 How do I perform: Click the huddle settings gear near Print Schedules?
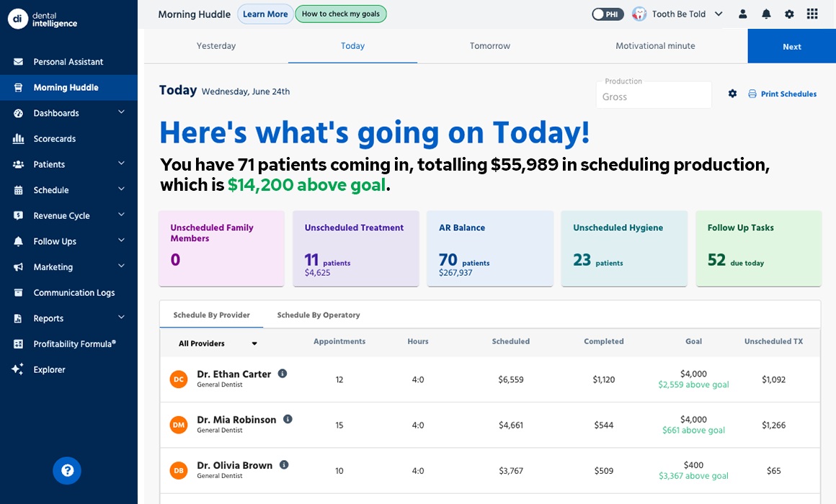click(x=732, y=94)
